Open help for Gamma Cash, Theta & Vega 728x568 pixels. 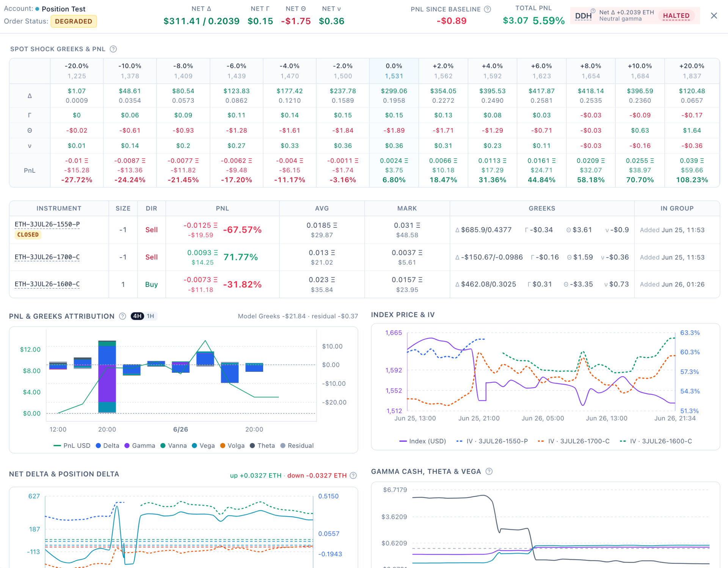click(x=489, y=471)
